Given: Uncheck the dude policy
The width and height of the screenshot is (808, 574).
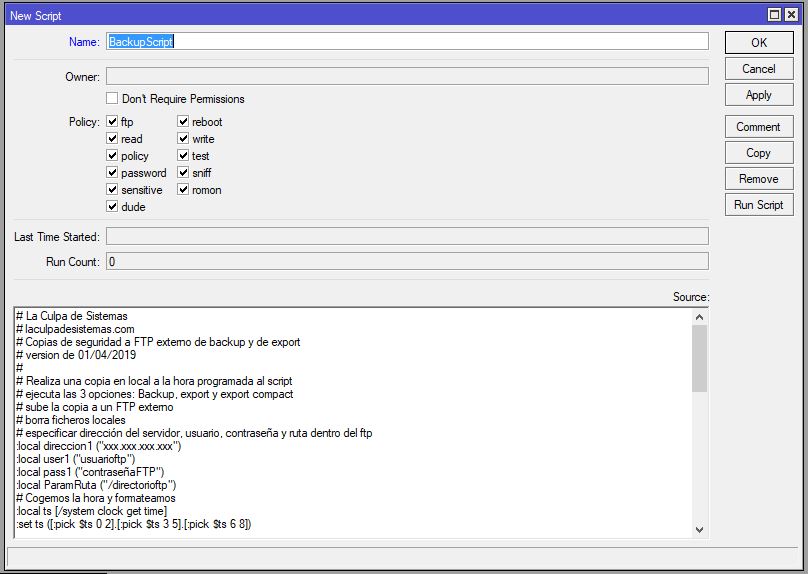Looking at the screenshot, I should click(113, 207).
